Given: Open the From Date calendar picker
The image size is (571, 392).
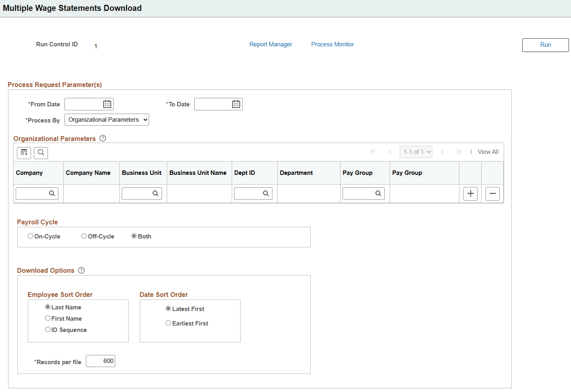Looking at the screenshot, I should [x=107, y=104].
